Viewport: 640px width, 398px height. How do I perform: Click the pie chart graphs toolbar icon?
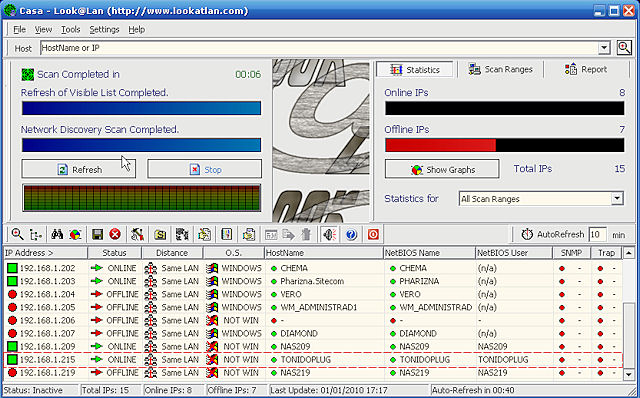[x=75, y=234]
